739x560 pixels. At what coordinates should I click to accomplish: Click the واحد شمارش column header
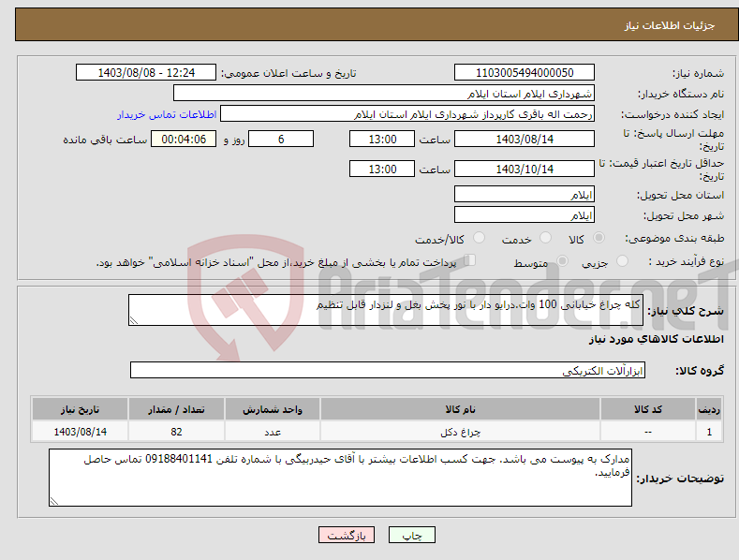(273, 409)
